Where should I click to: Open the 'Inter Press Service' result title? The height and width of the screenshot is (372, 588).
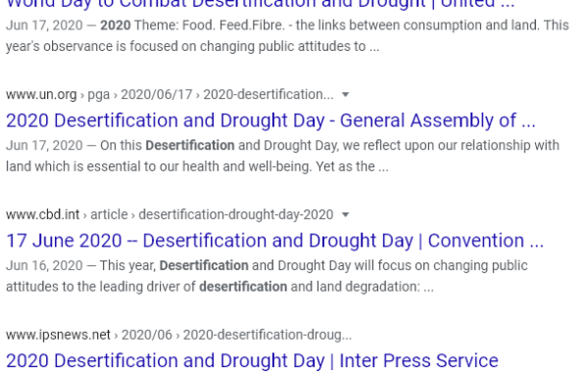[252, 361]
